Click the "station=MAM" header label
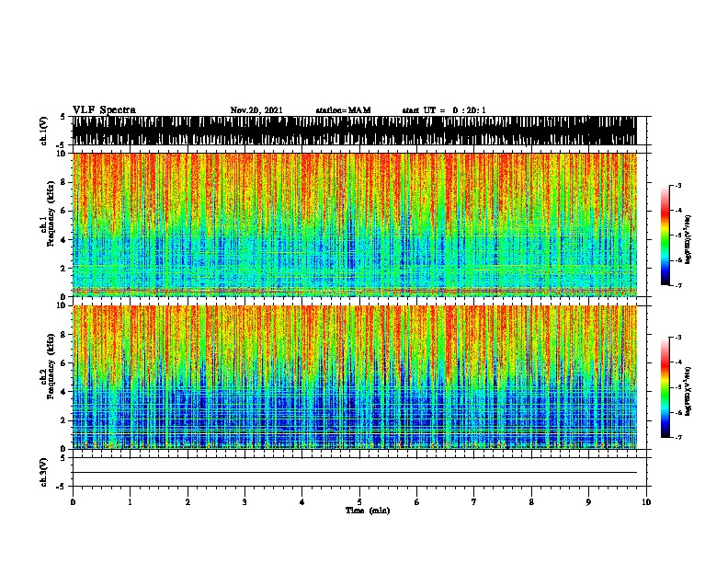The image size is (728, 563). (x=343, y=110)
